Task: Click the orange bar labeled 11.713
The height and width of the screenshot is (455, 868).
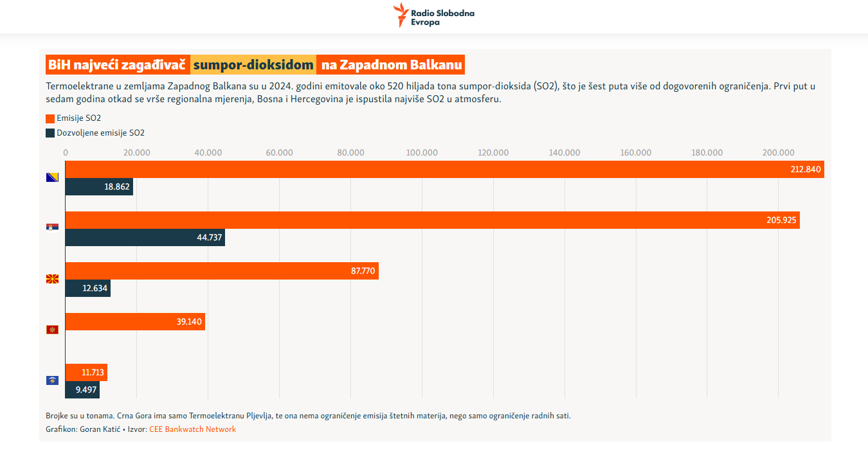Action: 86,372
